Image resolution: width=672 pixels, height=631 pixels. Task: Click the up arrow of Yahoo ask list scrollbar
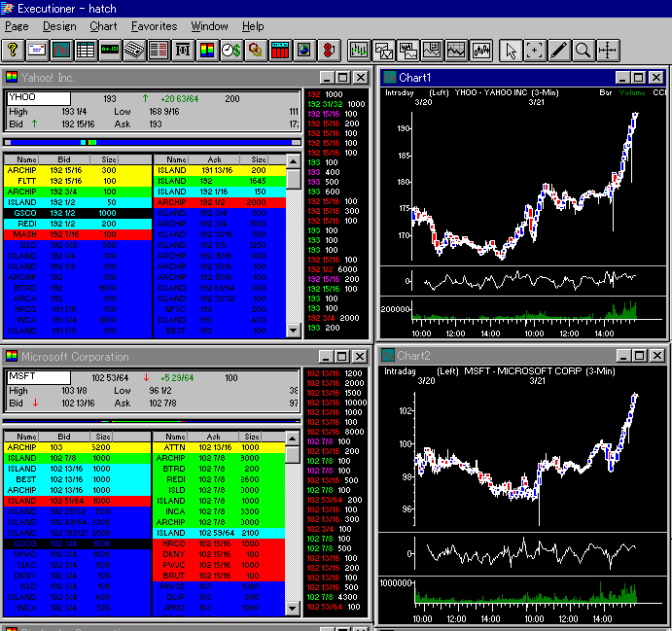click(293, 161)
